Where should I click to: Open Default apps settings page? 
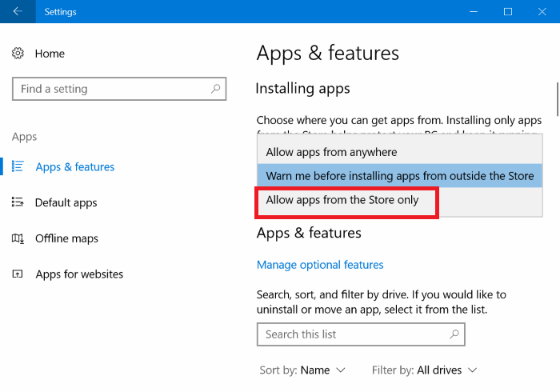(66, 202)
